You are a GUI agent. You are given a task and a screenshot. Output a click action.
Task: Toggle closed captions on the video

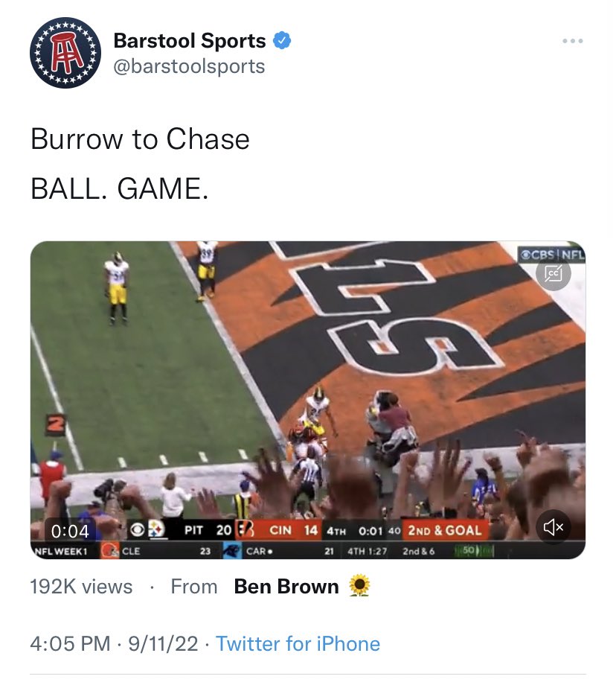click(x=553, y=273)
